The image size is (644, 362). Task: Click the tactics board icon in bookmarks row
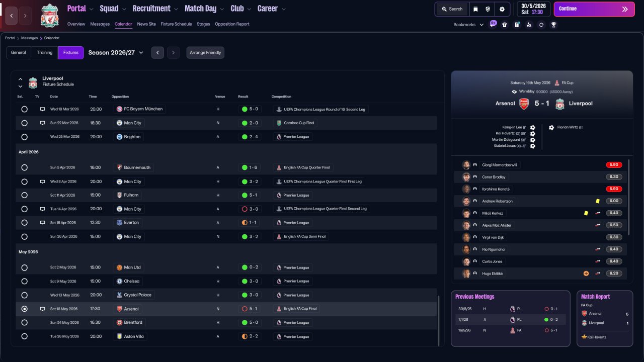pos(517,25)
